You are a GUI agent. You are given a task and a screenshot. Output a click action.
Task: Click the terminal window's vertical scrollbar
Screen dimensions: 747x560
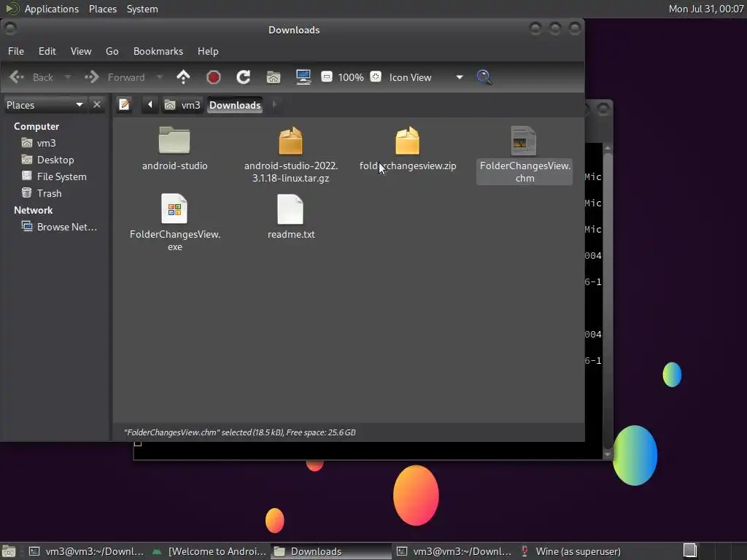tap(608, 300)
